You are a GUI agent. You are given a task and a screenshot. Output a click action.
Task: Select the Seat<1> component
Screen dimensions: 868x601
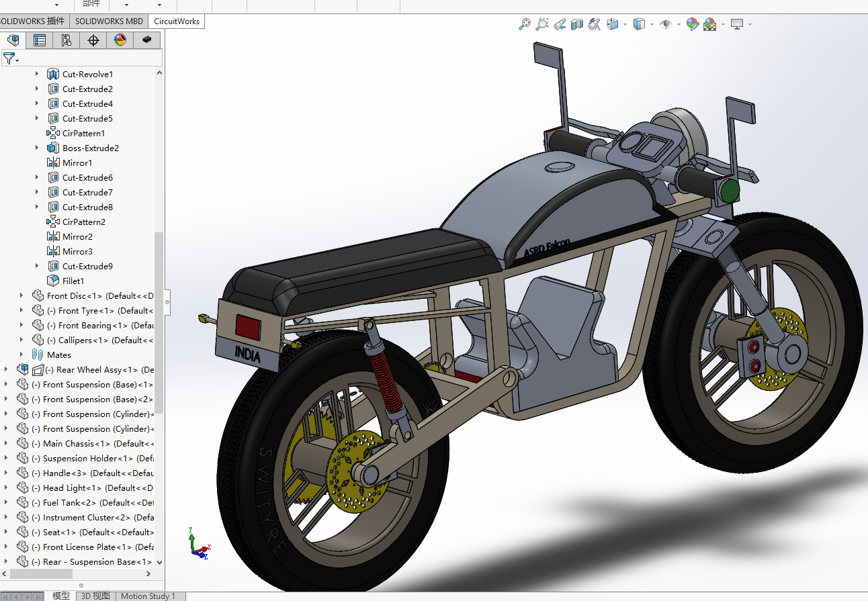point(93,532)
